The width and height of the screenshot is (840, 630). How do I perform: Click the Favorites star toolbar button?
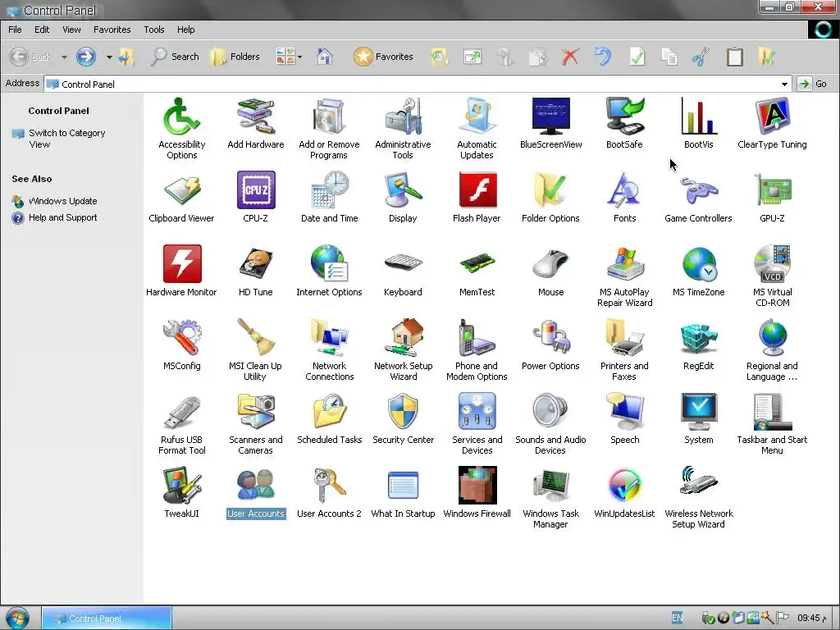click(384, 57)
